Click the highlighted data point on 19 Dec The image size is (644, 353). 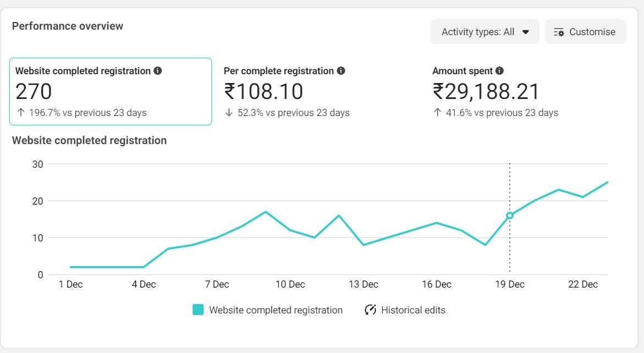pyautogui.click(x=510, y=216)
